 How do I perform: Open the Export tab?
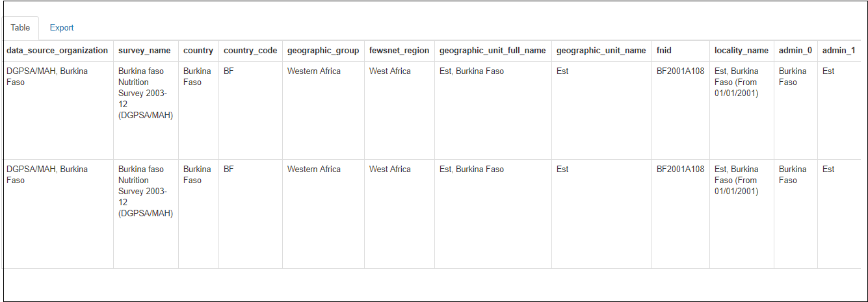tap(62, 28)
